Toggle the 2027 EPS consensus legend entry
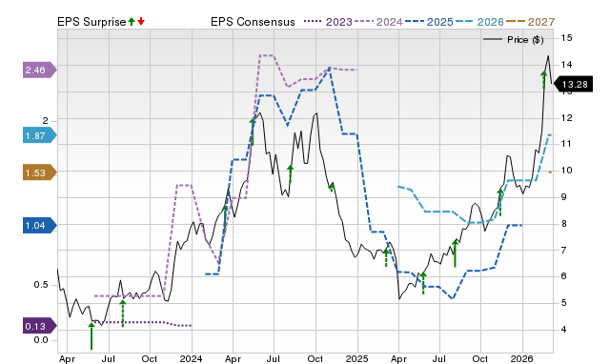This screenshot has width=610, height=364. pyautogui.click(x=530, y=22)
